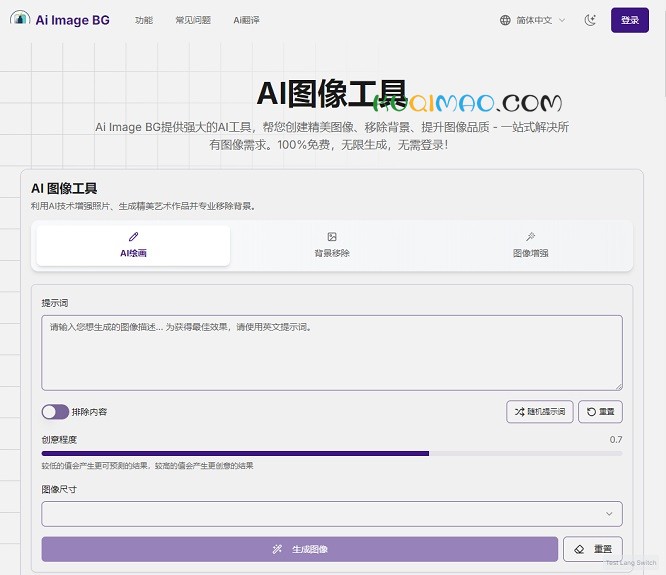666x575 pixels.
Task: Select the AI绘画 tab
Action: (x=133, y=245)
